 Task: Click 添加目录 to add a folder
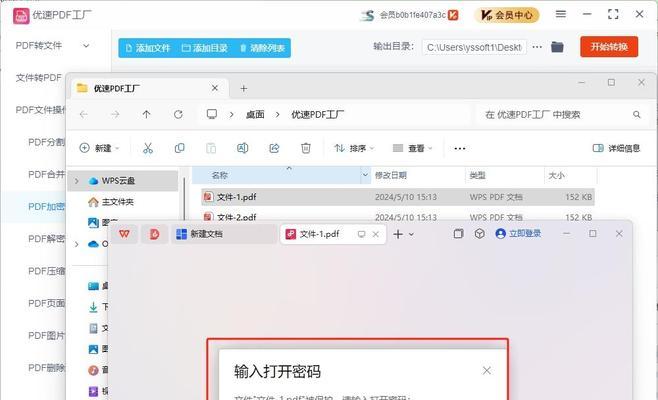[x=205, y=48]
